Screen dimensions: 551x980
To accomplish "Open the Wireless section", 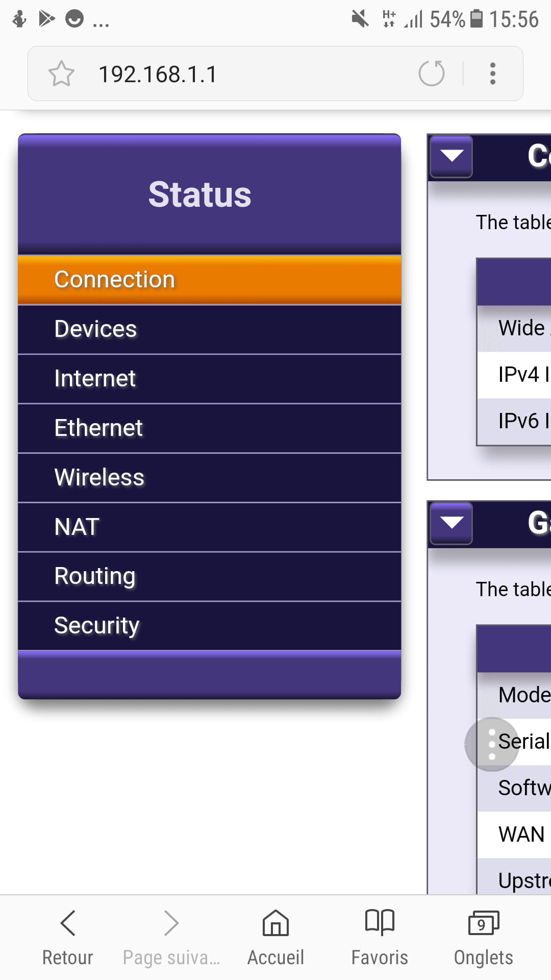I will point(209,478).
